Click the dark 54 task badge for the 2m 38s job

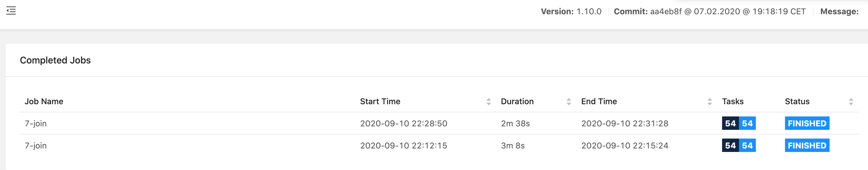730,123
